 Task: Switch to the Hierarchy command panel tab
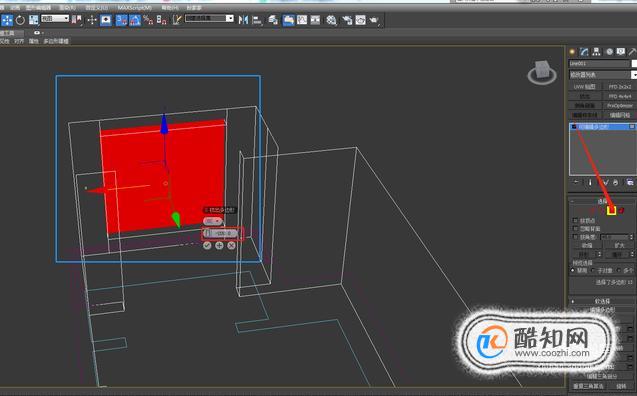click(596, 52)
